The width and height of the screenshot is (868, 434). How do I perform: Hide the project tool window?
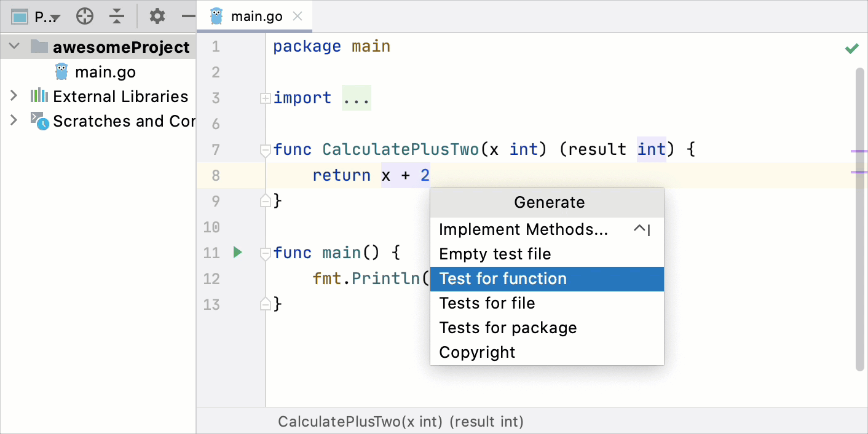(188, 16)
